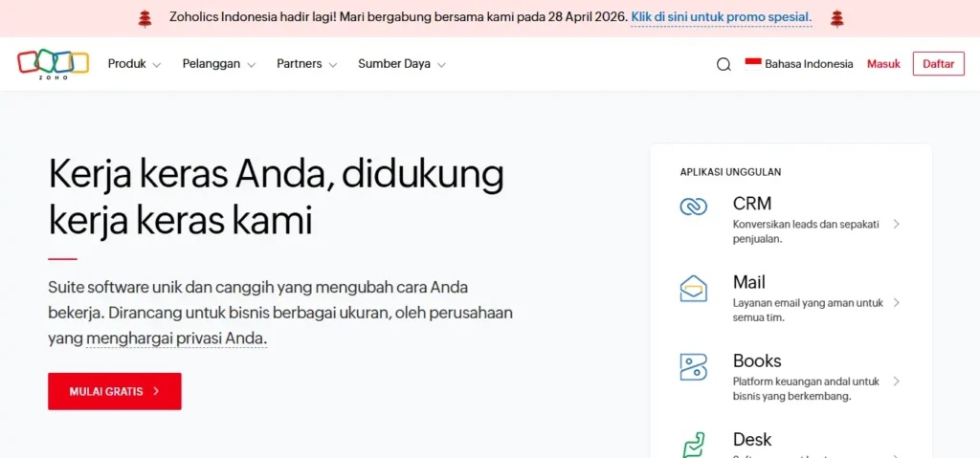Click the Mail envelope icon
980x458 pixels.
[x=693, y=288]
